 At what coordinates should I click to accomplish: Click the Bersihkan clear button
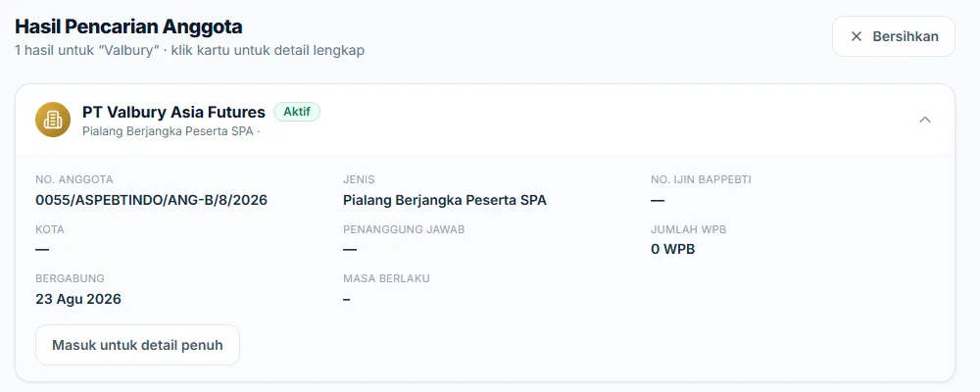tap(893, 36)
